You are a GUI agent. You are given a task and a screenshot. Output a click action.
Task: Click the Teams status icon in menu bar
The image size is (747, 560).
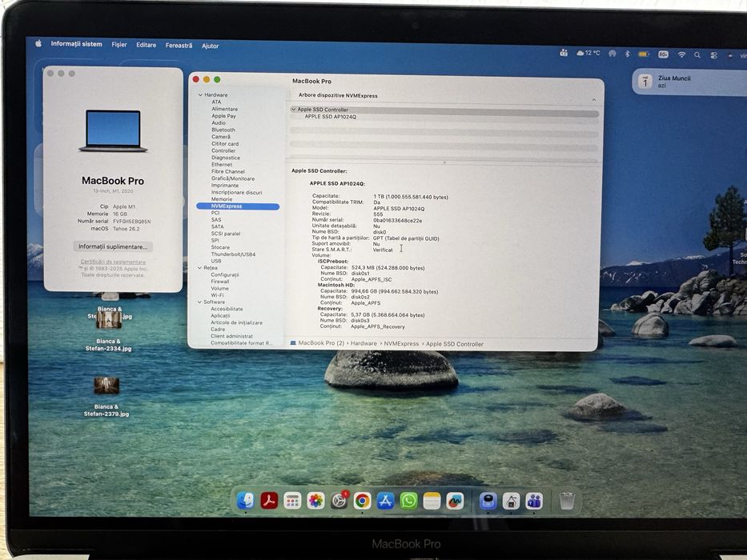point(564,54)
